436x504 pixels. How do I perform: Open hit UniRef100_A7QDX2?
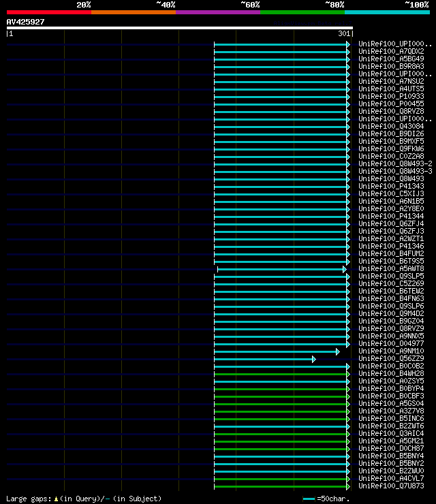pos(391,52)
